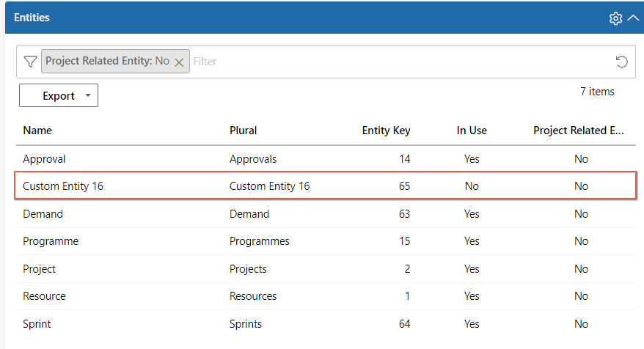
Task: Sort by the Entity Key column header
Action: tap(386, 131)
